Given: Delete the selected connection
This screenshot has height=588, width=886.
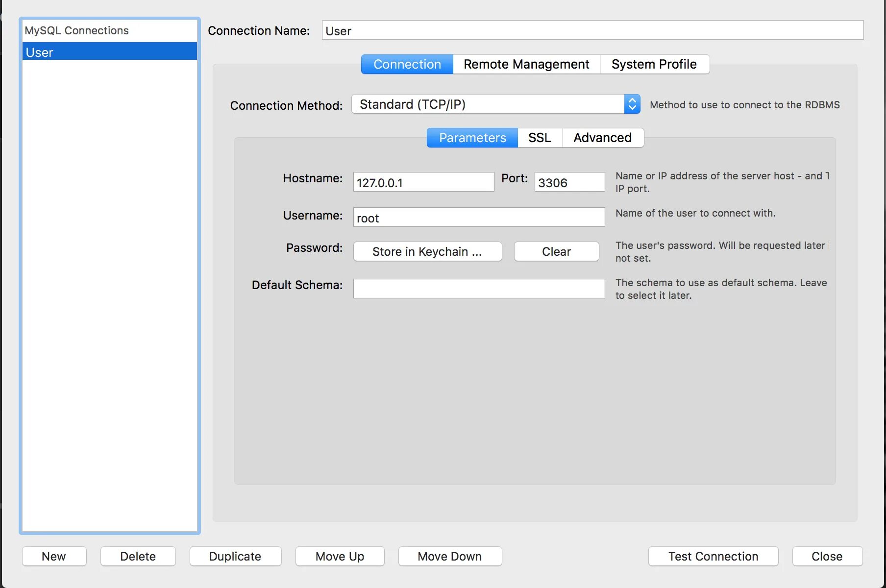Looking at the screenshot, I should point(138,556).
